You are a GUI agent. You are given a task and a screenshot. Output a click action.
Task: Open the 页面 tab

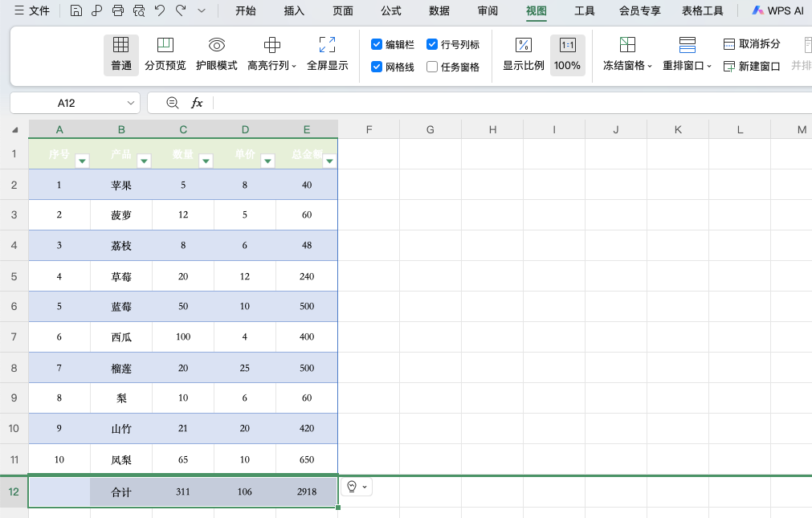pyautogui.click(x=342, y=10)
